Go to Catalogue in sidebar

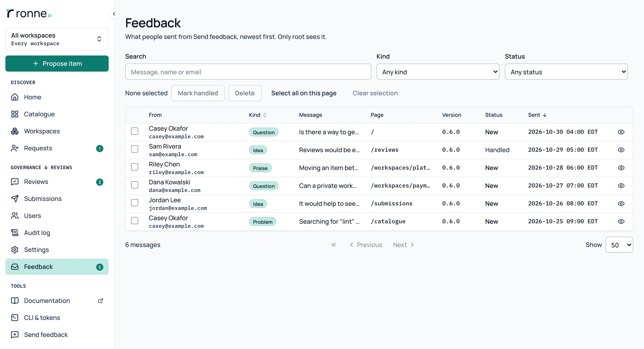tap(57, 114)
